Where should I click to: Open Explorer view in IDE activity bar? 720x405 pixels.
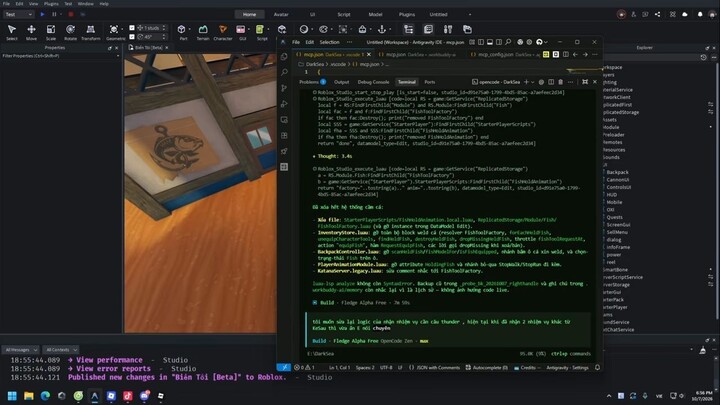click(284, 56)
